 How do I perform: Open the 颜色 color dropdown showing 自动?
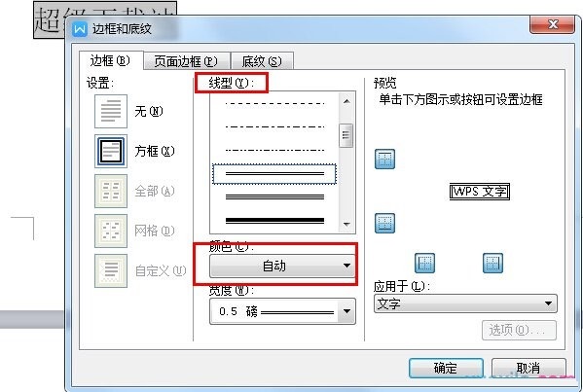click(282, 266)
